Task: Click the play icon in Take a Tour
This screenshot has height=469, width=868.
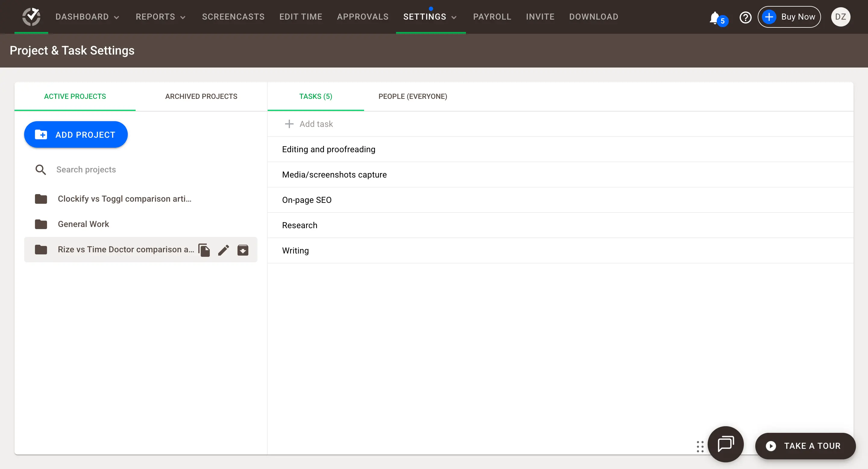Action: point(771,446)
